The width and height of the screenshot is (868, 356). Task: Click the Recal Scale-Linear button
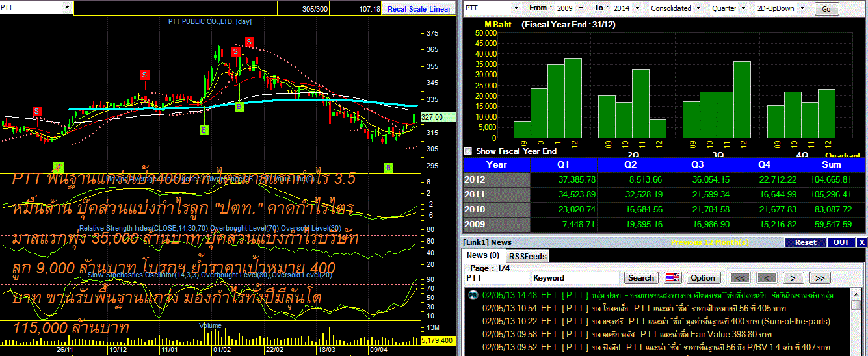click(x=419, y=9)
